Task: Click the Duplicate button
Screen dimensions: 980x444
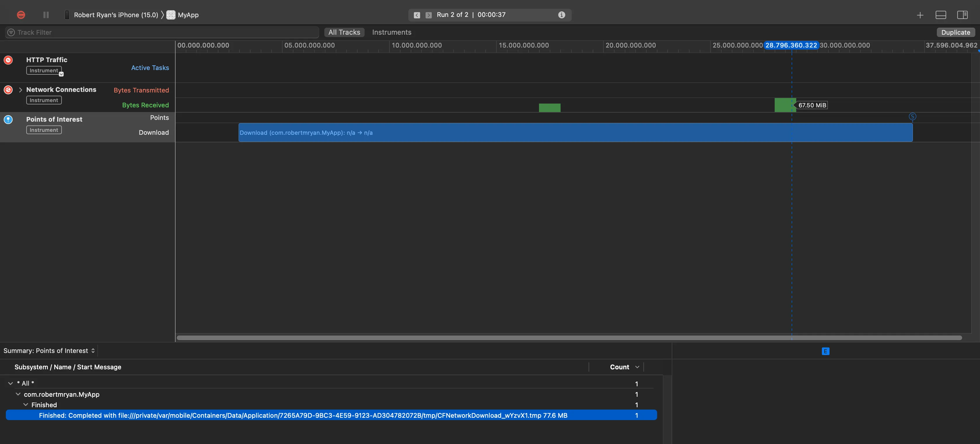Action: [x=955, y=32]
